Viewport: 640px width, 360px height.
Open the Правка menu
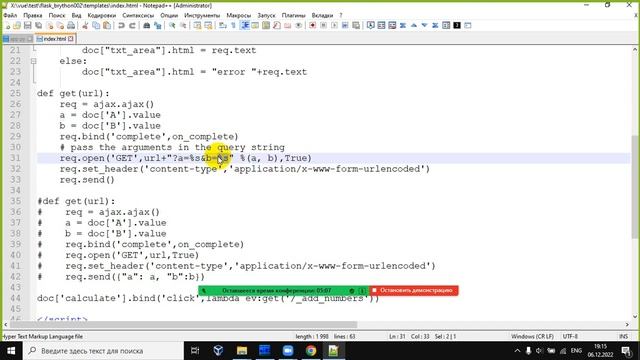coord(33,15)
